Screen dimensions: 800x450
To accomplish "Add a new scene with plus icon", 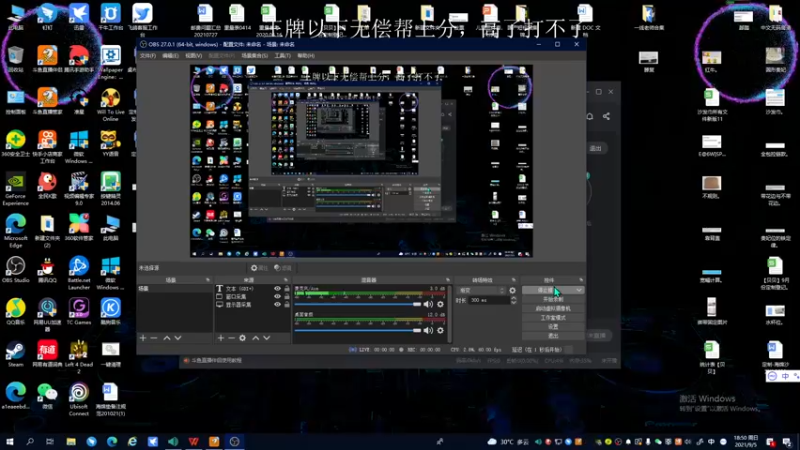I will click(x=143, y=338).
